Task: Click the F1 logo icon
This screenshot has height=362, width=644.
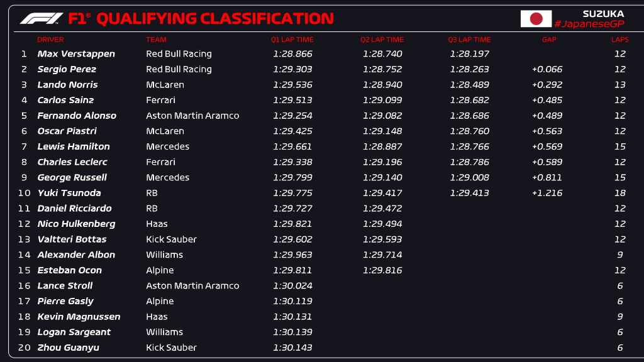Action: tap(42, 18)
